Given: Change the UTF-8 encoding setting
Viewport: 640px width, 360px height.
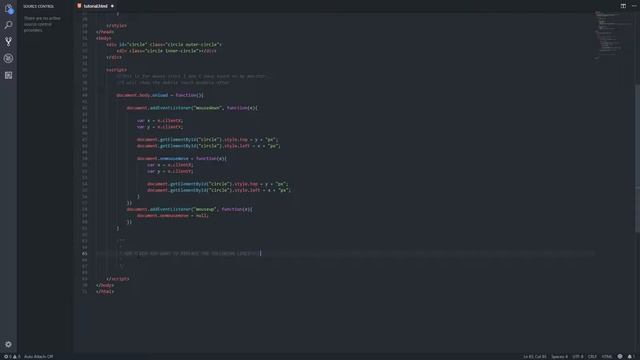Looking at the screenshot, I should pos(578,356).
